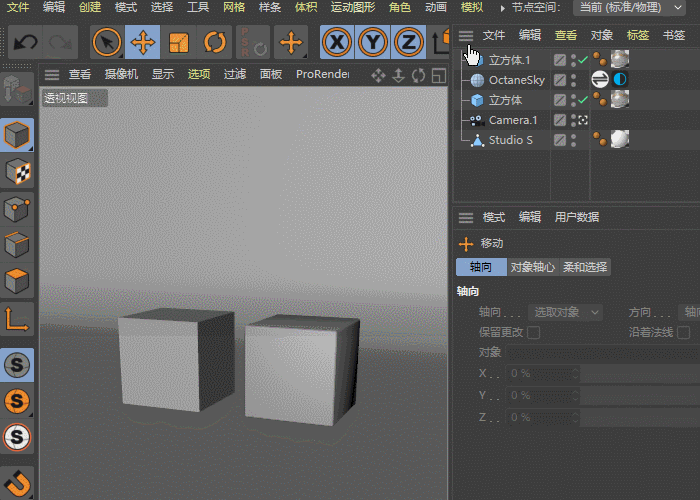Click the white S icon with orange ring

click(17, 437)
